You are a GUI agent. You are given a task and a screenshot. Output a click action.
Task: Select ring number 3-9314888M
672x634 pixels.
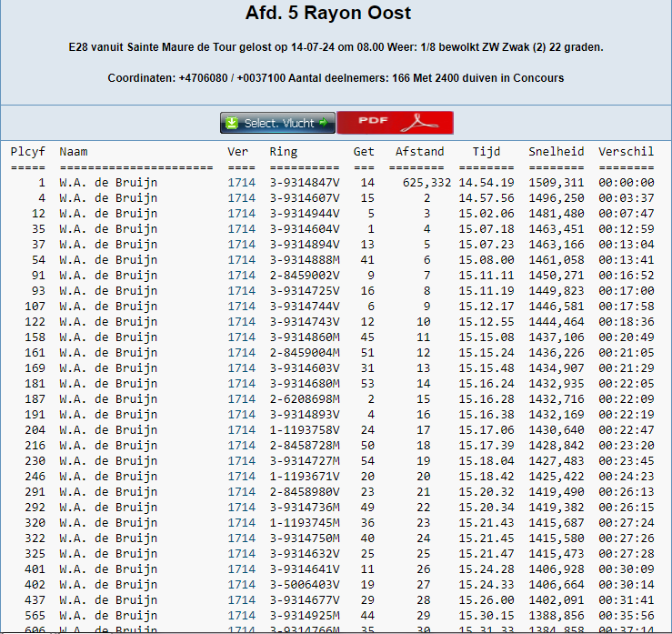pyautogui.click(x=305, y=260)
